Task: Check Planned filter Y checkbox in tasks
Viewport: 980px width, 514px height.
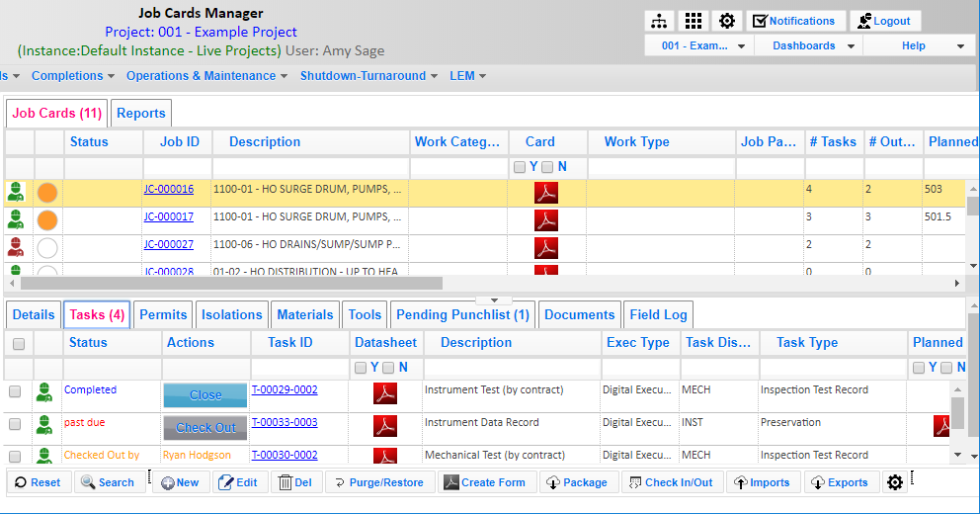Action: point(919,368)
